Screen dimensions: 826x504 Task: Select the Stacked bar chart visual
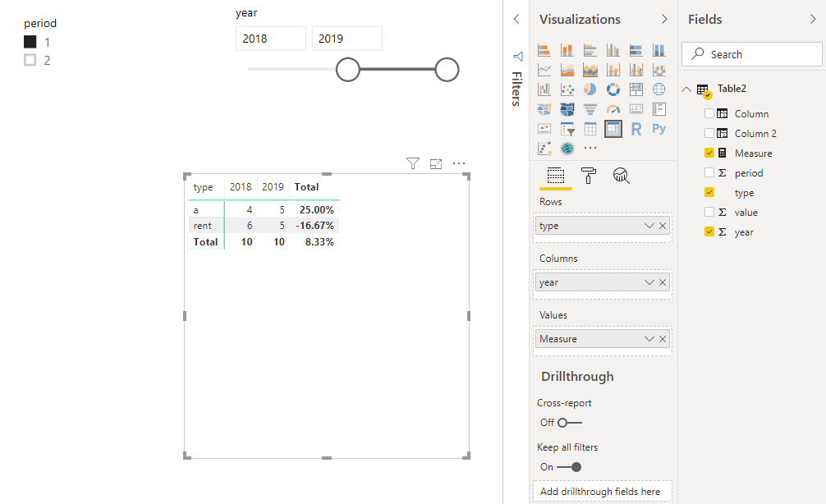tap(544, 50)
